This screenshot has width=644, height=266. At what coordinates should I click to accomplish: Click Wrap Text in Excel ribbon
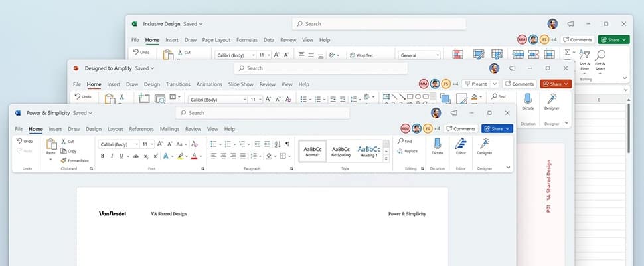(361, 55)
